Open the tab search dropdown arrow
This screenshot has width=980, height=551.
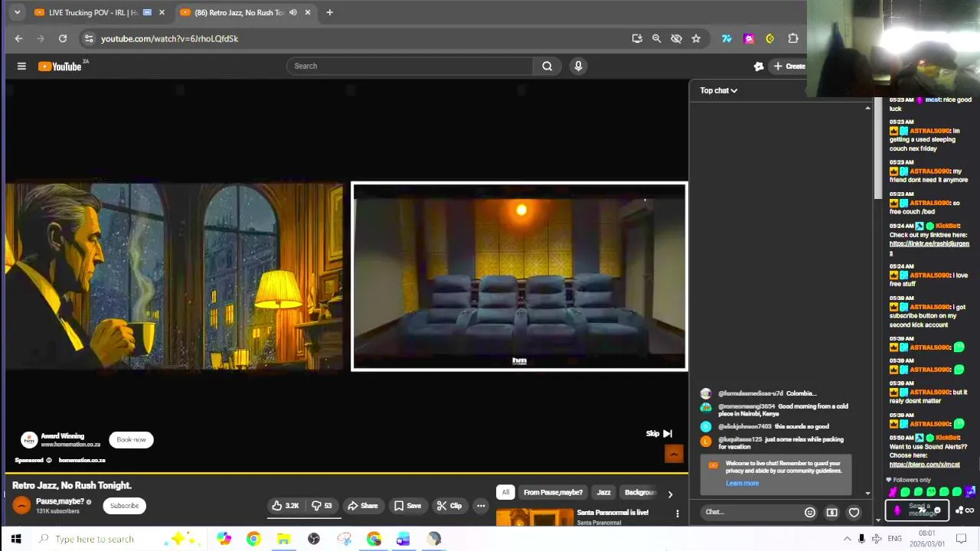17,12
